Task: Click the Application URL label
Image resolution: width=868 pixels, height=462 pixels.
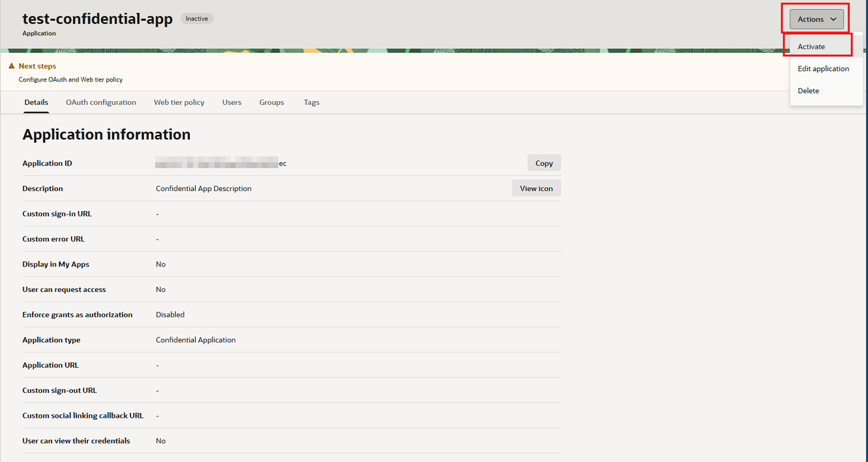Action: 50,365
